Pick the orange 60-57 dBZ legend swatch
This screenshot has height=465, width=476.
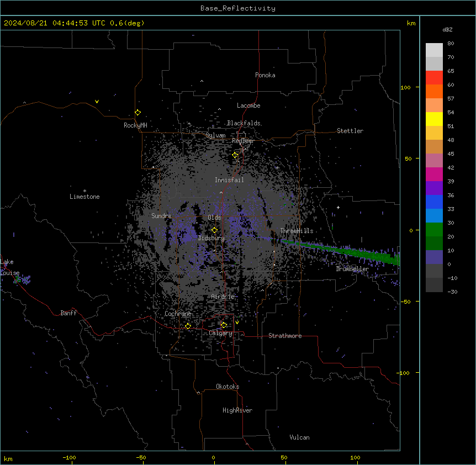pyautogui.click(x=434, y=91)
